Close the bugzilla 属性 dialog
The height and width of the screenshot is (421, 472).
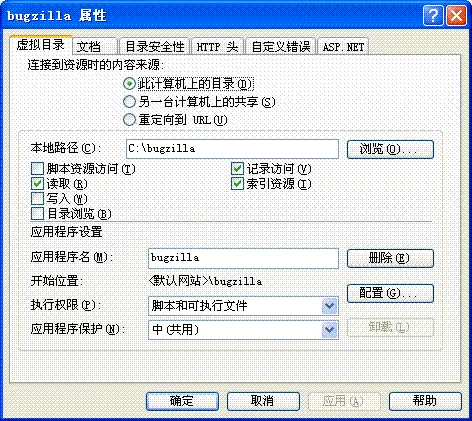456,16
